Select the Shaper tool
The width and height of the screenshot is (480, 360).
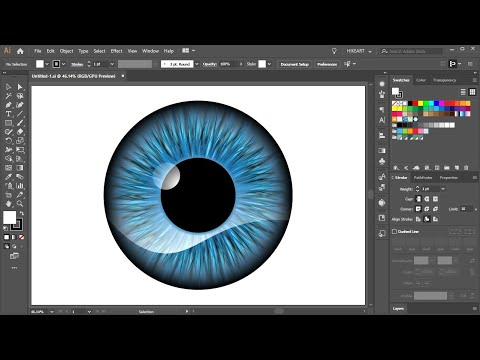click(x=9, y=132)
